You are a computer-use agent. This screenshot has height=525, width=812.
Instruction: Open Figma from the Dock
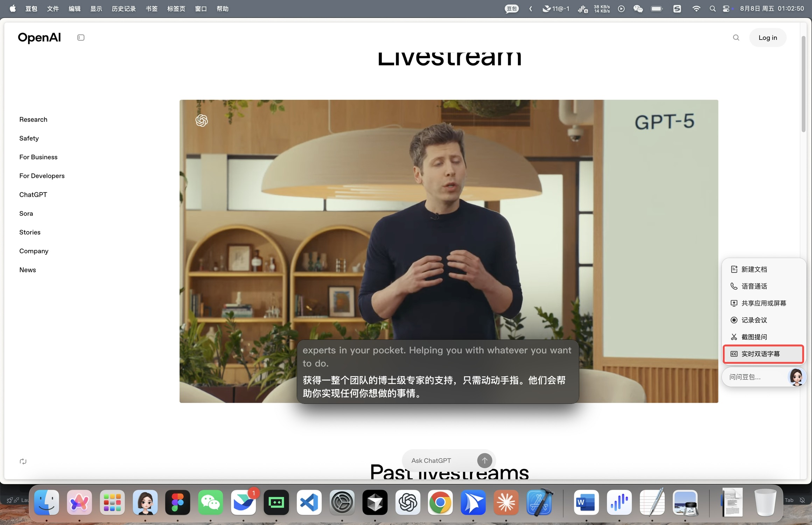(178, 503)
